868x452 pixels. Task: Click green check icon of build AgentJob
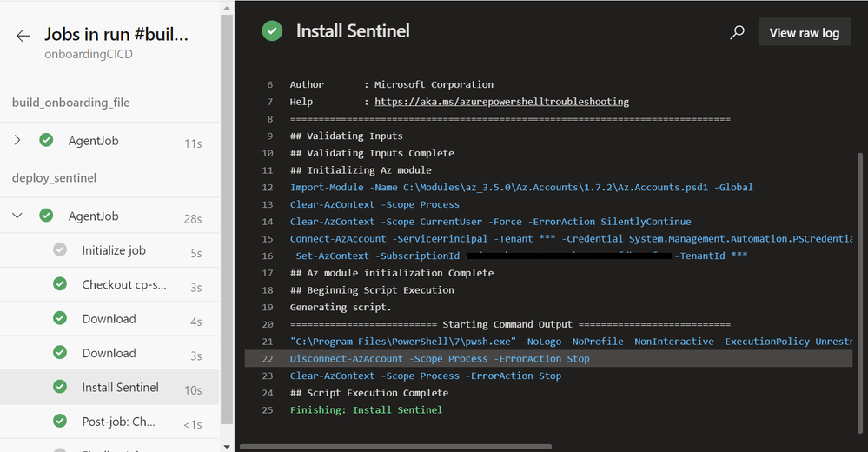[x=46, y=141]
